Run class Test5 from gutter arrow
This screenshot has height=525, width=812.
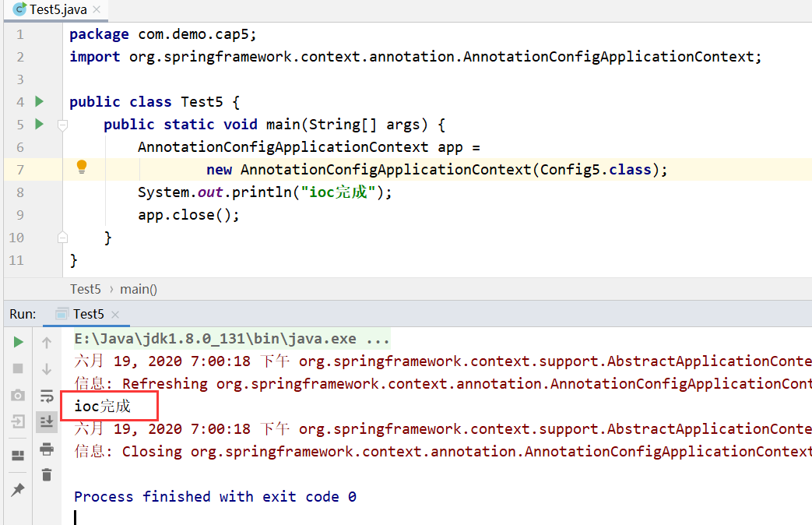point(40,101)
